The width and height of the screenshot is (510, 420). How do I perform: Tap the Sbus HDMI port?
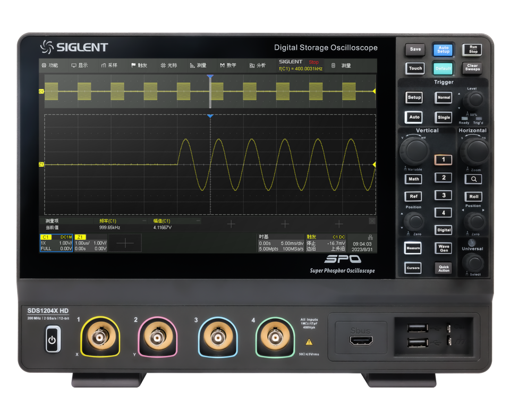point(361,341)
